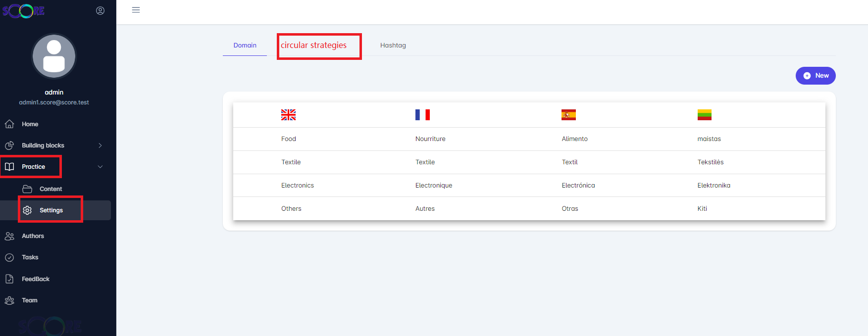Click the Tasks checkmark circle icon
This screenshot has width=868, height=336.
(x=9, y=257)
